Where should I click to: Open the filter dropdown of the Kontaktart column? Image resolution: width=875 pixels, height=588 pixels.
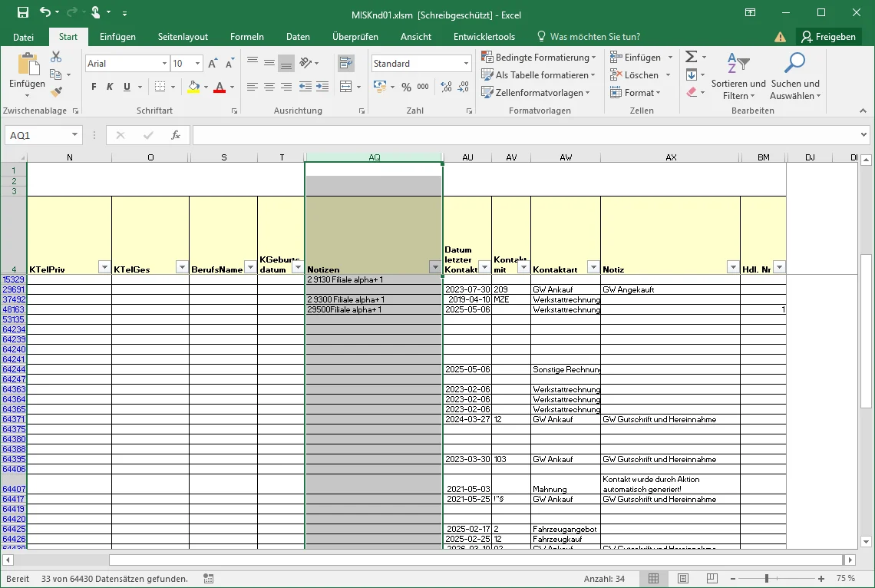pyautogui.click(x=593, y=267)
